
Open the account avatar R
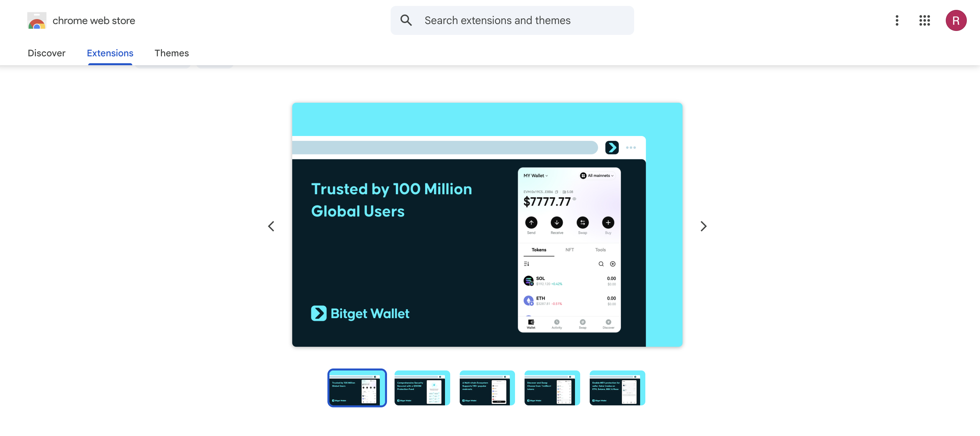(956, 20)
